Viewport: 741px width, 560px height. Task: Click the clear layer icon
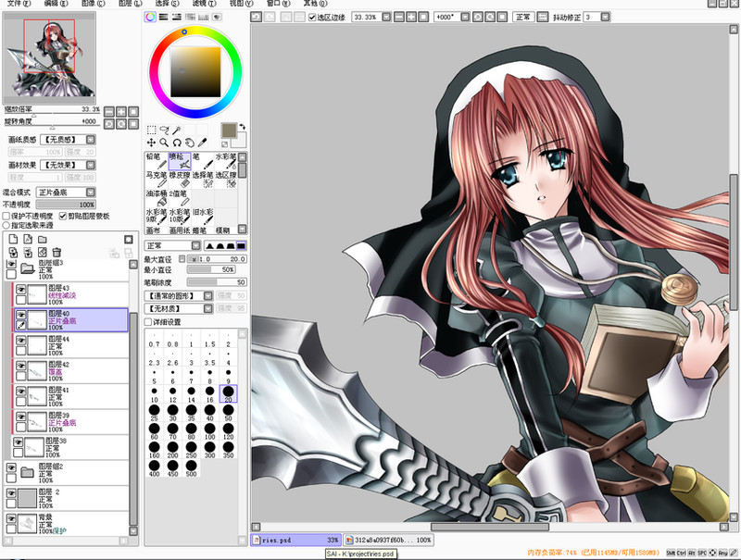pos(43,253)
